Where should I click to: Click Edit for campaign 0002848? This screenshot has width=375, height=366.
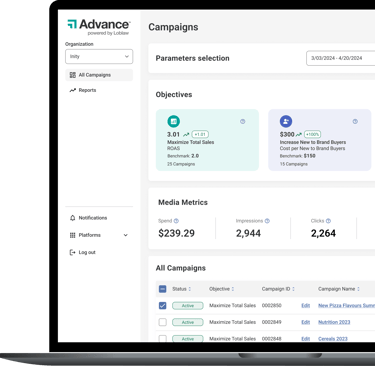pyautogui.click(x=306, y=338)
